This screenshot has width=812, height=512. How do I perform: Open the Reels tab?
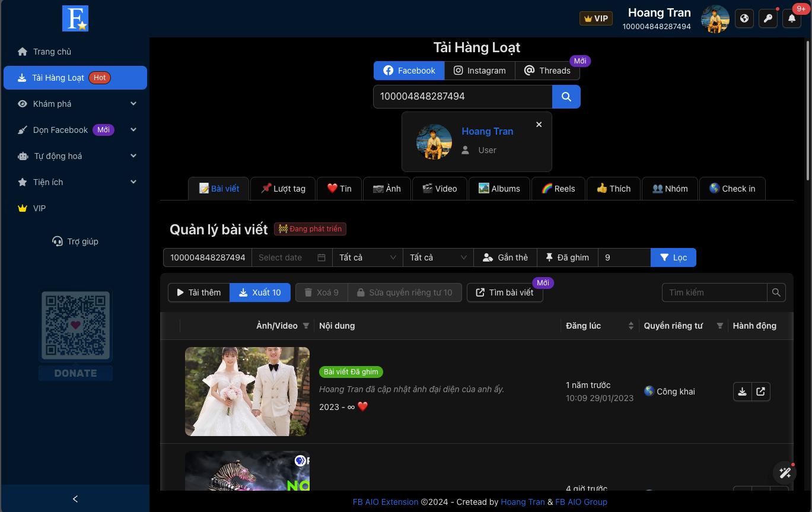(x=558, y=189)
